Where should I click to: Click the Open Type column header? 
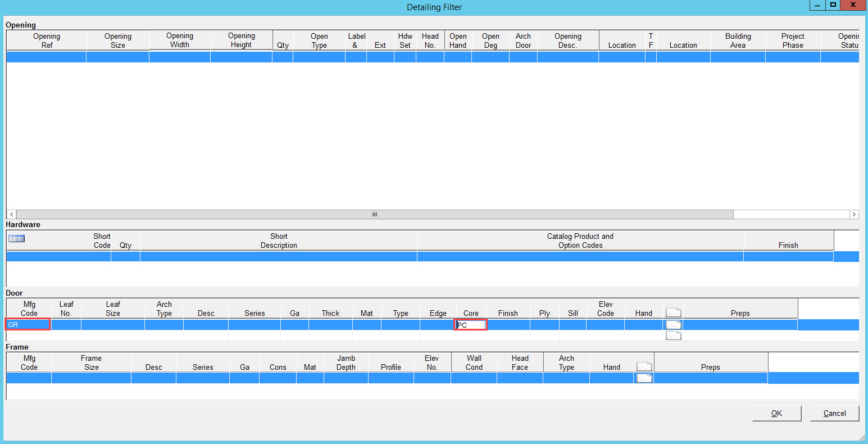coord(319,40)
